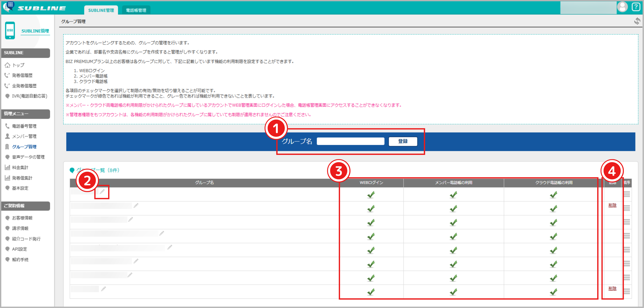Image resolution: width=644 pixels, height=308 pixels.
Task: Click the 050 phone icon in sidebar
Action: [x=10, y=31]
